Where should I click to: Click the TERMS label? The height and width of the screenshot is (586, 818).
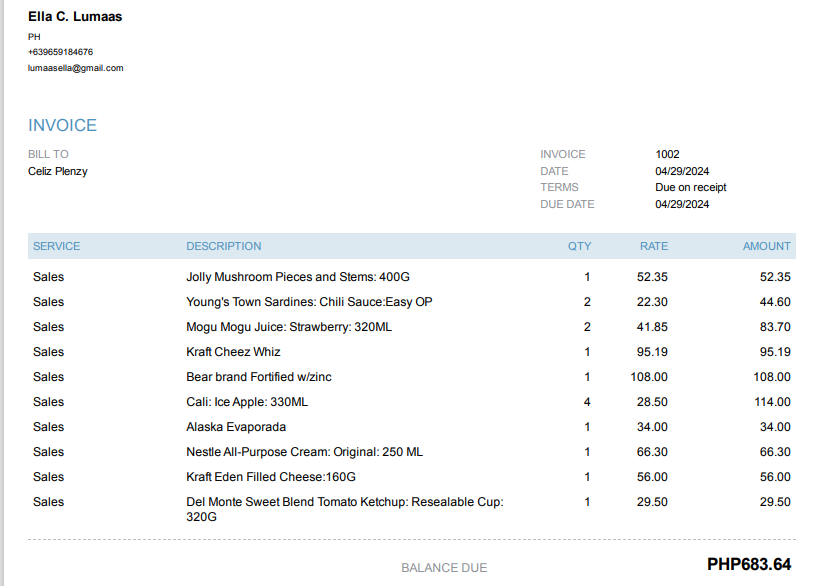click(559, 187)
